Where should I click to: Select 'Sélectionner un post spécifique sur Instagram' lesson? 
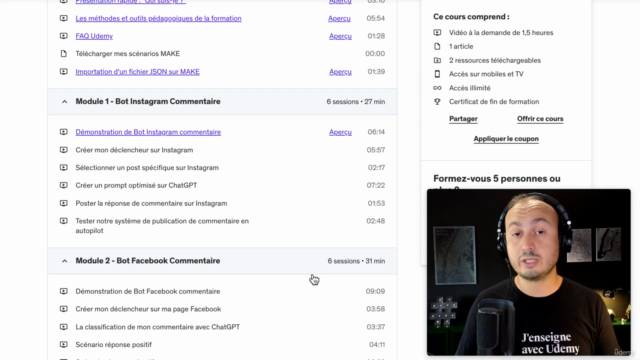coord(147,167)
